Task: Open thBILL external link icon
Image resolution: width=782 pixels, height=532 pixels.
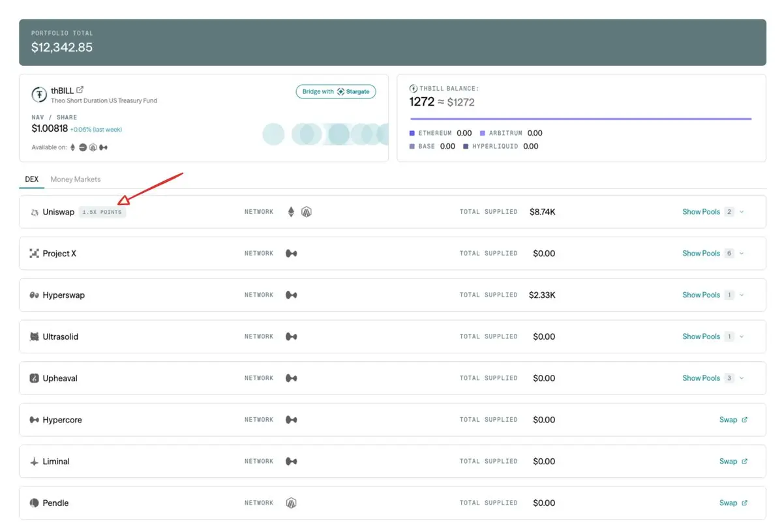Action: coord(80,90)
